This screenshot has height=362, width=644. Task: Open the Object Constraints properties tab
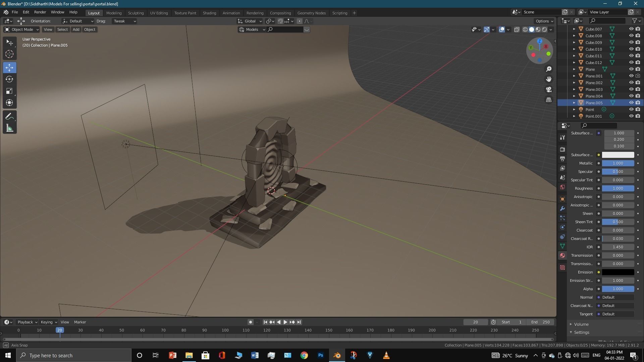[562, 237]
